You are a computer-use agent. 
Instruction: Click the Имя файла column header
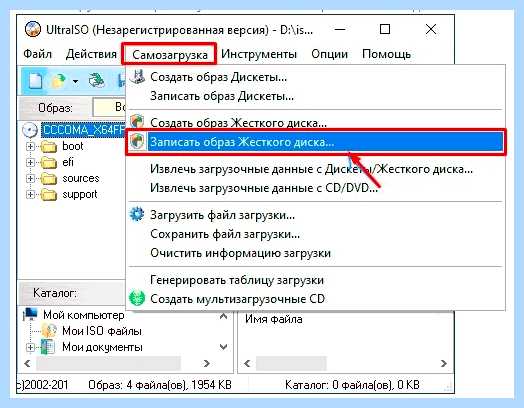[x=274, y=319]
